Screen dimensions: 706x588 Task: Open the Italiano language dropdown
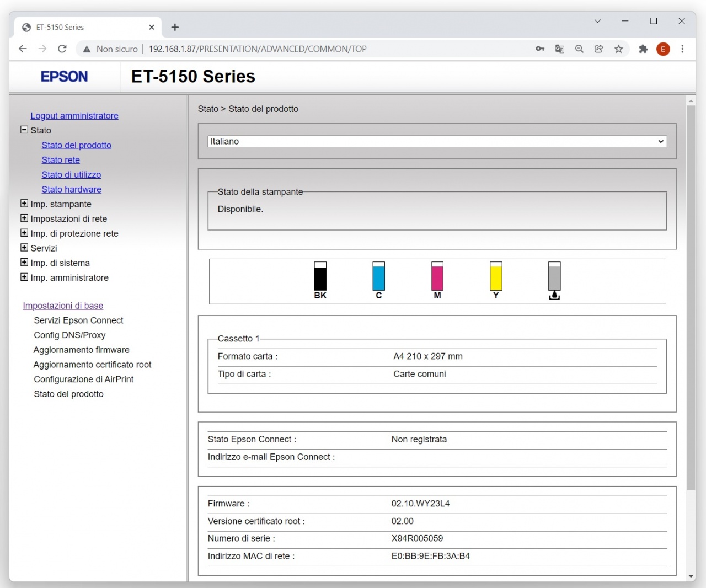point(437,141)
